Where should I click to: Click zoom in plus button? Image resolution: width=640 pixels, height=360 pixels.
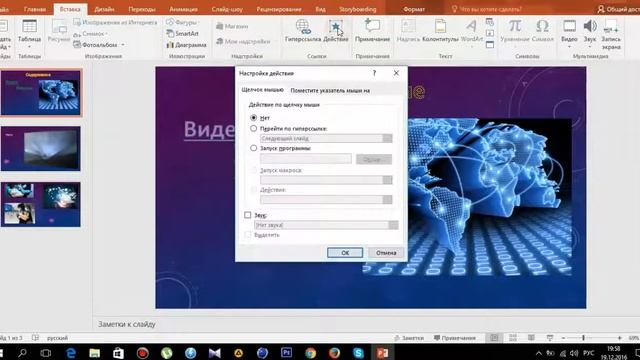620,338
